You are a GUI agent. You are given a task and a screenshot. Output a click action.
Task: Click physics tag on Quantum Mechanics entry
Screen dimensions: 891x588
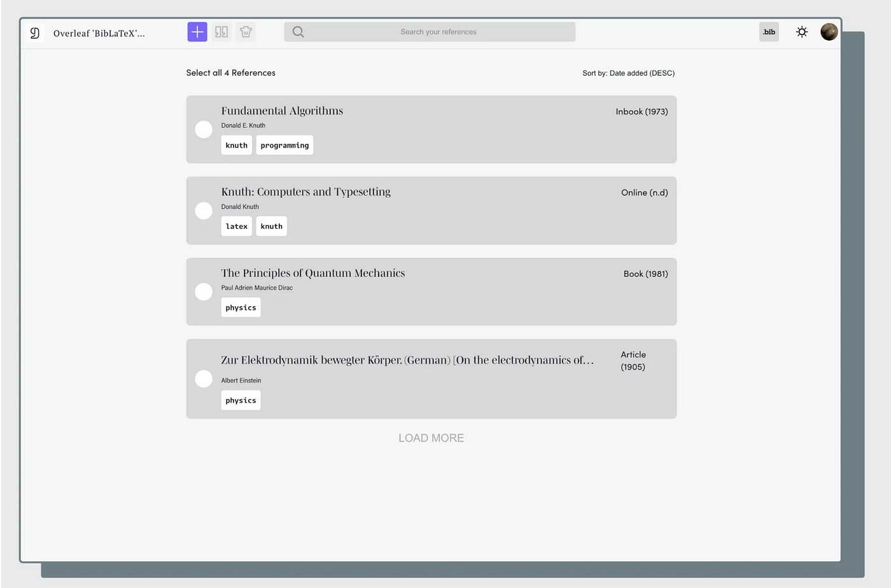[241, 307]
